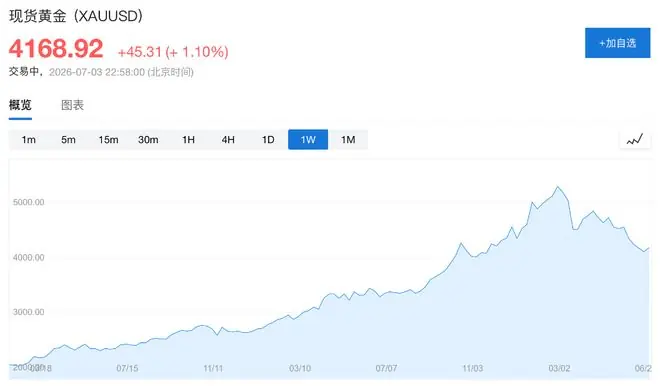This screenshot has width=660, height=387.
Task: Click the 加自选 add-to-watchlist button
Action: (617, 43)
